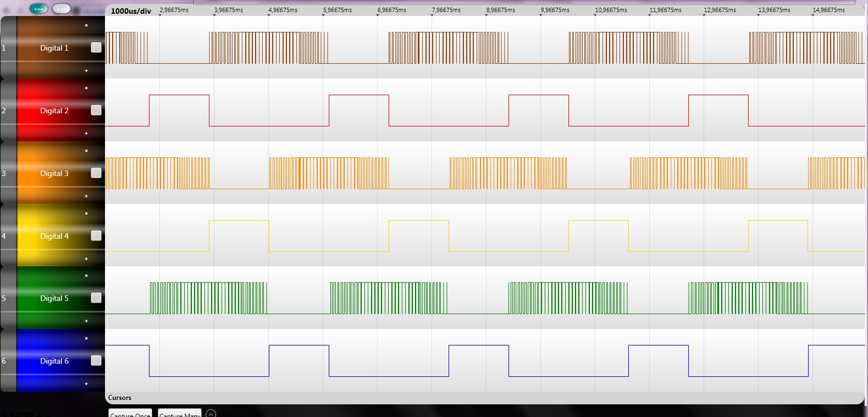The image size is (868, 417).
Task: Click the 10,96675ms time marker
Action: pos(611,10)
